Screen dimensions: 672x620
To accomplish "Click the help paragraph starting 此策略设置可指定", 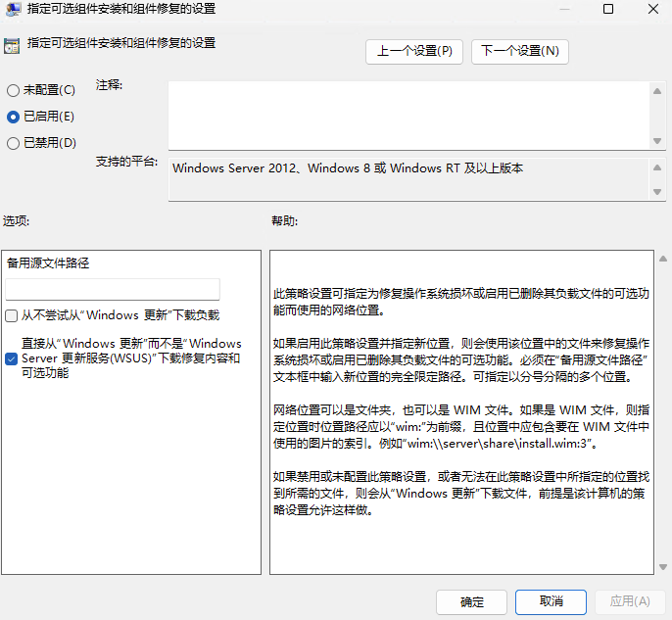I will (461, 302).
